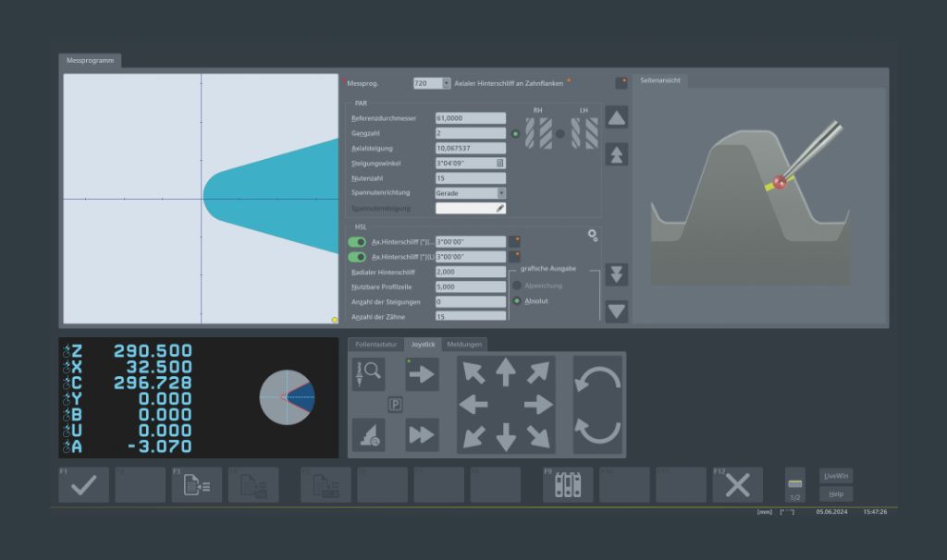Click the Referenzdurchmesser input field
Screen dimensions: 947x560
pos(470,118)
